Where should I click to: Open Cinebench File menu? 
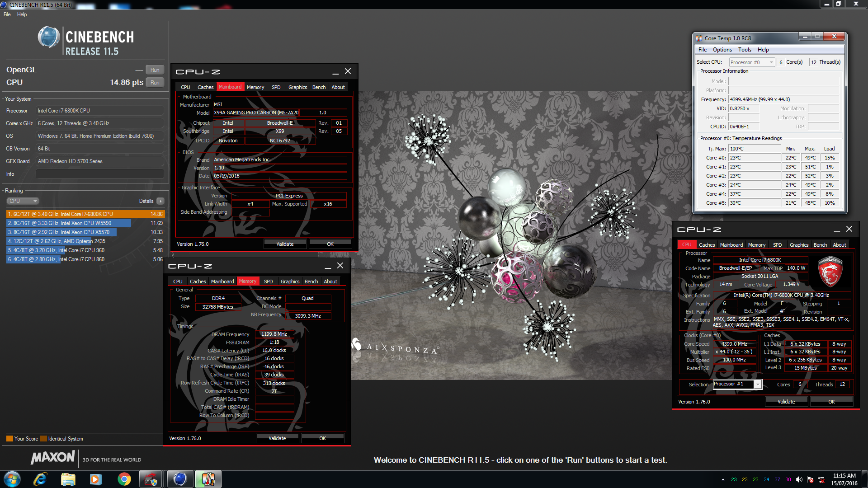[7, 14]
